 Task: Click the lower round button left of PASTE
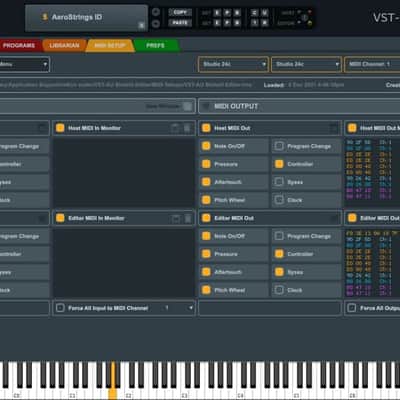(156, 24)
